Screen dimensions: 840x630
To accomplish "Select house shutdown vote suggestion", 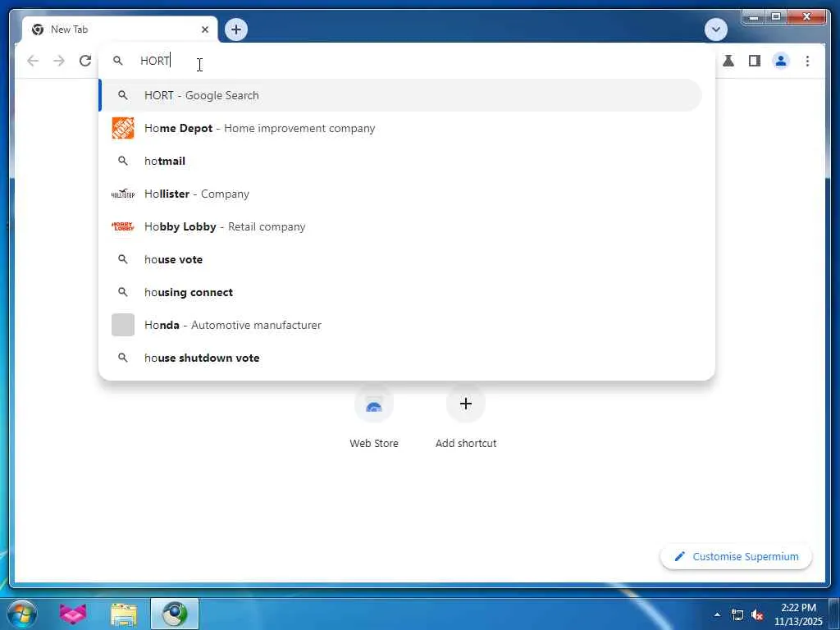I will tap(400, 358).
